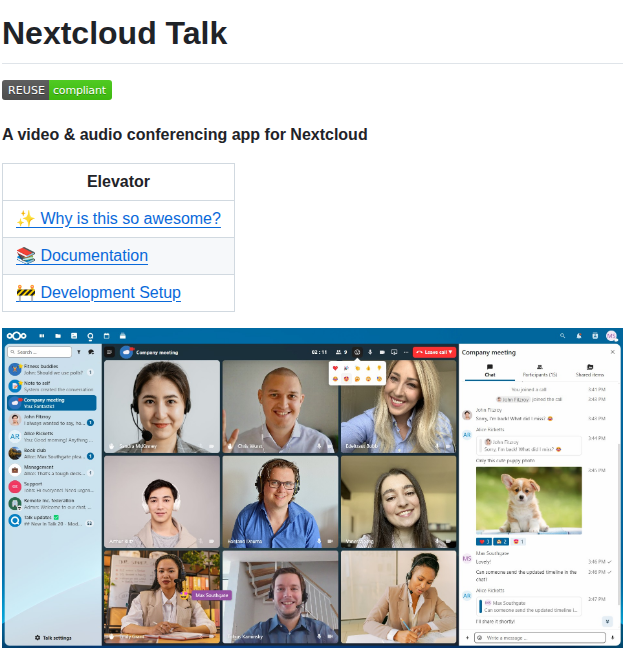Open the contacts icon in top bar
The width and height of the screenshot is (625, 648).
(595, 336)
